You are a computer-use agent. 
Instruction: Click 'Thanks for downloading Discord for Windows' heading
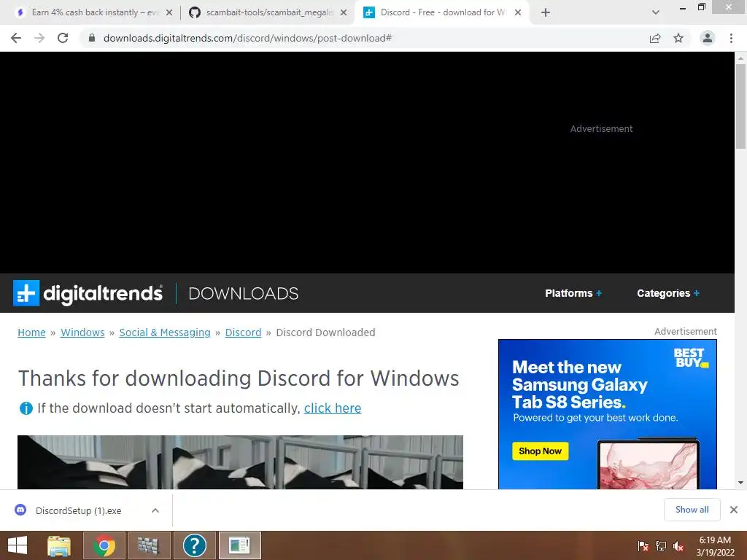tap(239, 378)
